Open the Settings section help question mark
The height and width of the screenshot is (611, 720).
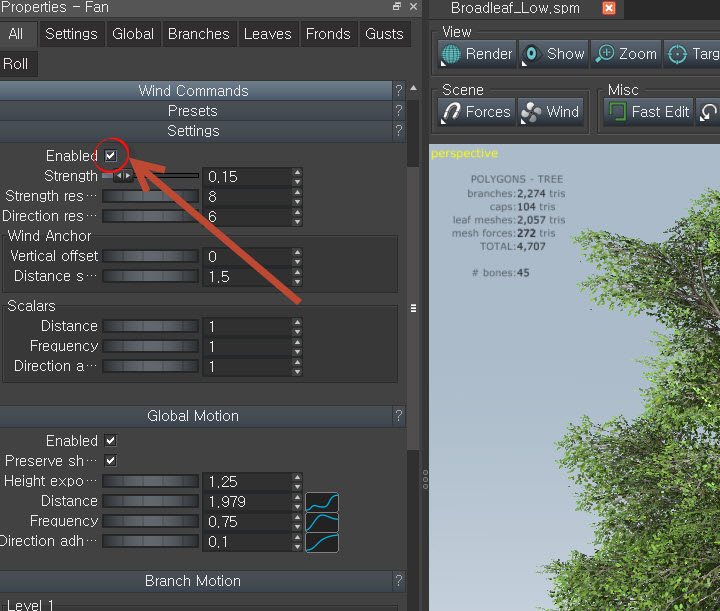[399, 131]
